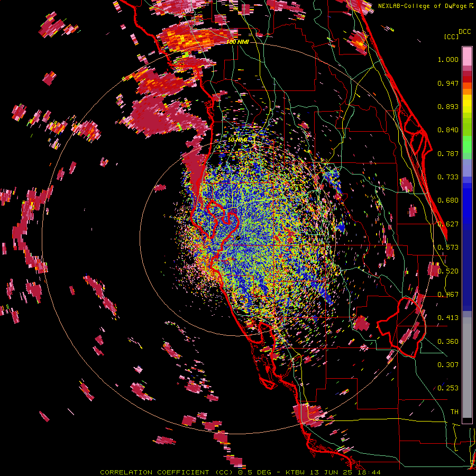Click the 0.733 legend value
Screen dimensions: 476x476
[x=448, y=177]
